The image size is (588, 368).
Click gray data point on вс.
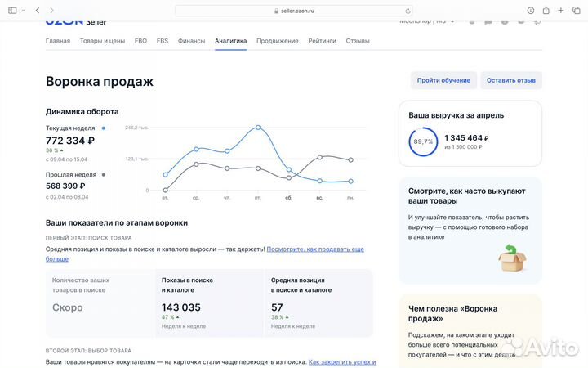coord(319,157)
